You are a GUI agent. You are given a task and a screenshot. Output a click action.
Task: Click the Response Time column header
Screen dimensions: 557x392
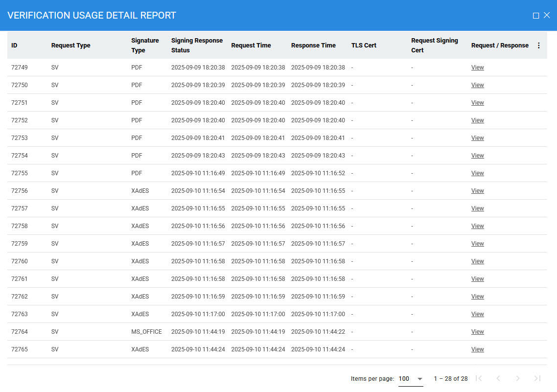click(313, 46)
